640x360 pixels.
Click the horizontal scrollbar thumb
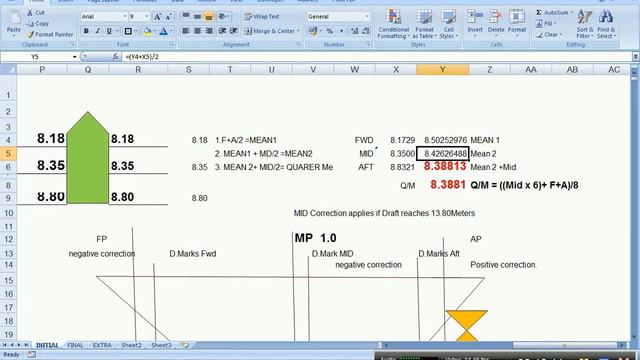point(564,345)
